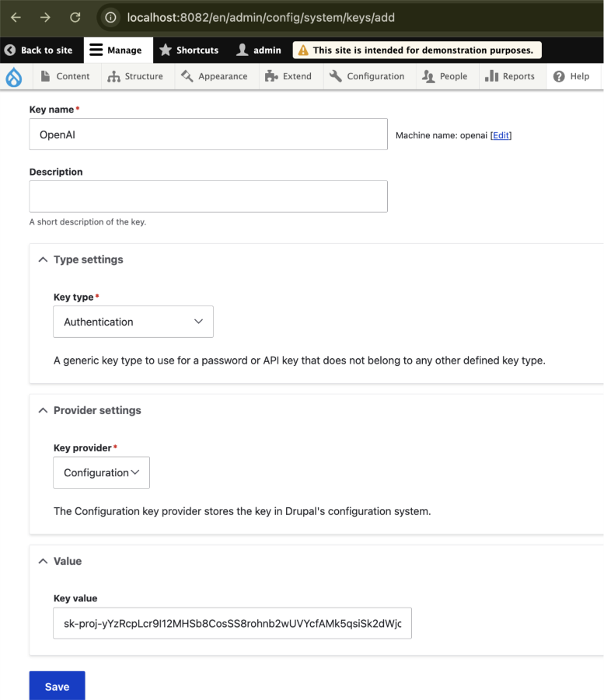The height and width of the screenshot is (700, 604).
Task: Click the hamburger Manage icon
Action: (x=96, y=50)
